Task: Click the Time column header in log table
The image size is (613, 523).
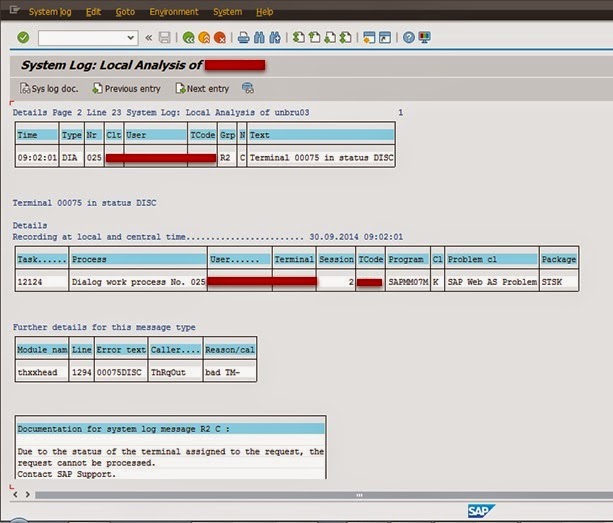Action: [37, 135]
